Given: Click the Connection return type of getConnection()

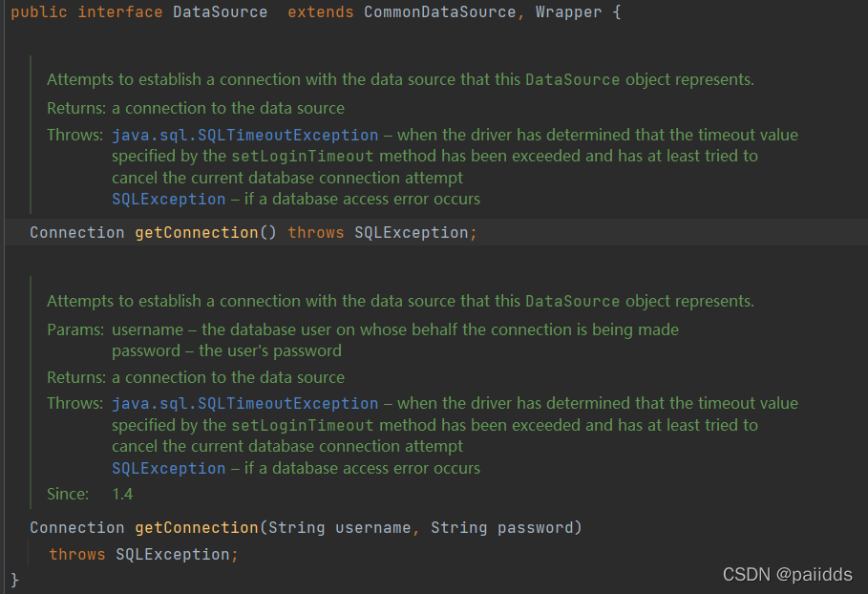Looking at the screenshot, I should click(77, 232).
